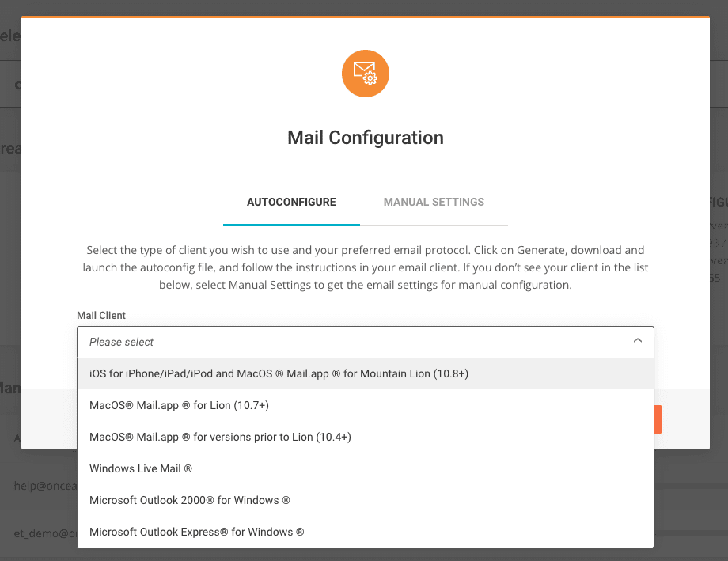Click the orange border atop the dialog
Viewport: 728px width, 561px height.
365,17
